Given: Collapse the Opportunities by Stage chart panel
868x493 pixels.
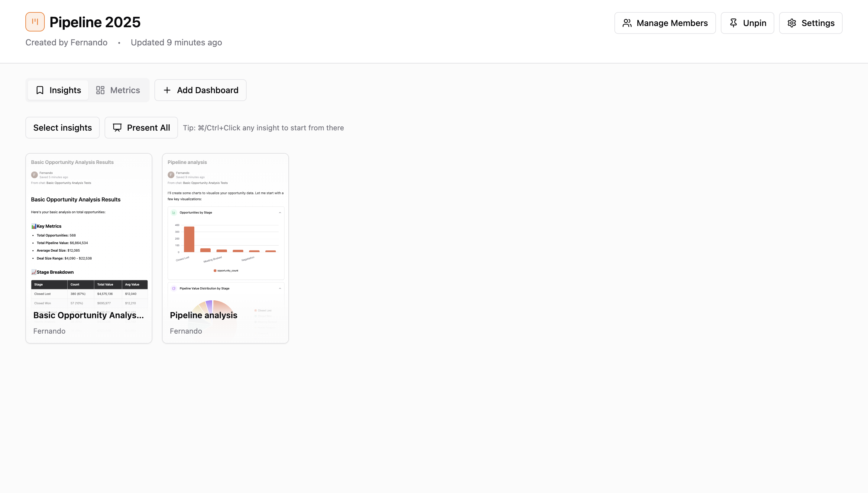Looking at the screenshot, I should point(280,213).
